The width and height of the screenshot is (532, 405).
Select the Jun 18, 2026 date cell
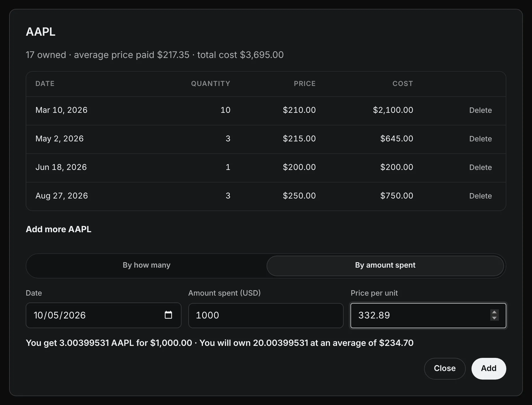coord(61,167)
